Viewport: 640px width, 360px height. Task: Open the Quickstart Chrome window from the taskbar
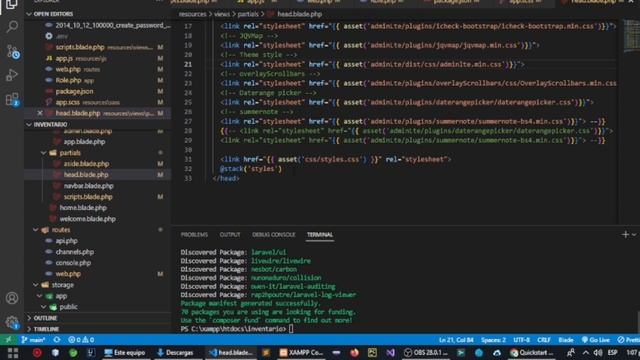coord(532,353)
